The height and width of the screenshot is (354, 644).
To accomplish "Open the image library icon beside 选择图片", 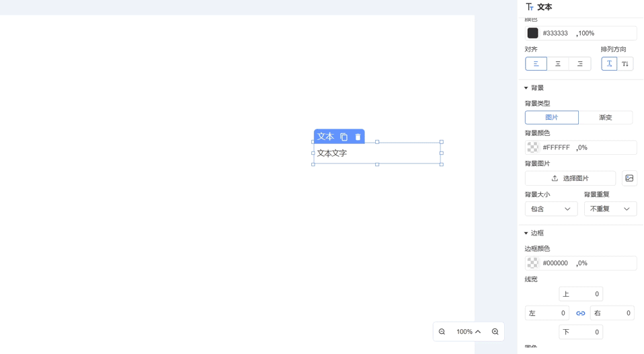I will 629,178.
